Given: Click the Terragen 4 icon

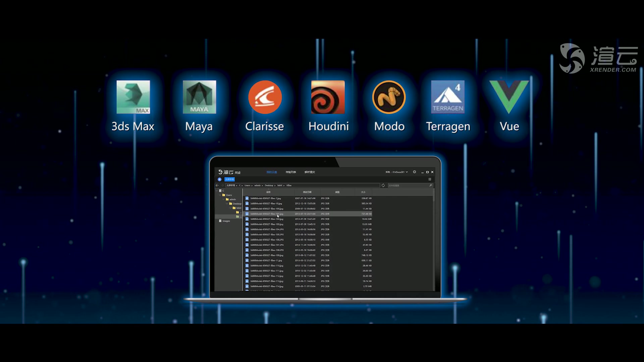Looking at the screenshot, I should pos(448,97).
